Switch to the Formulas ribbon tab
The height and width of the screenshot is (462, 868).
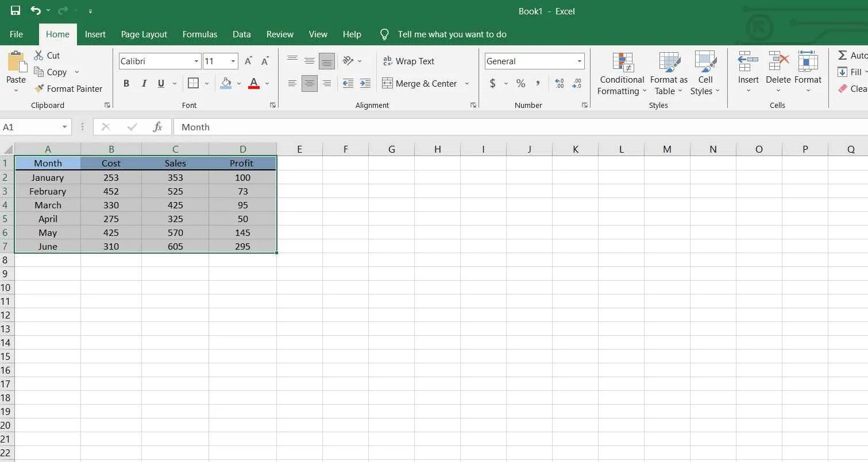(199, 34)
